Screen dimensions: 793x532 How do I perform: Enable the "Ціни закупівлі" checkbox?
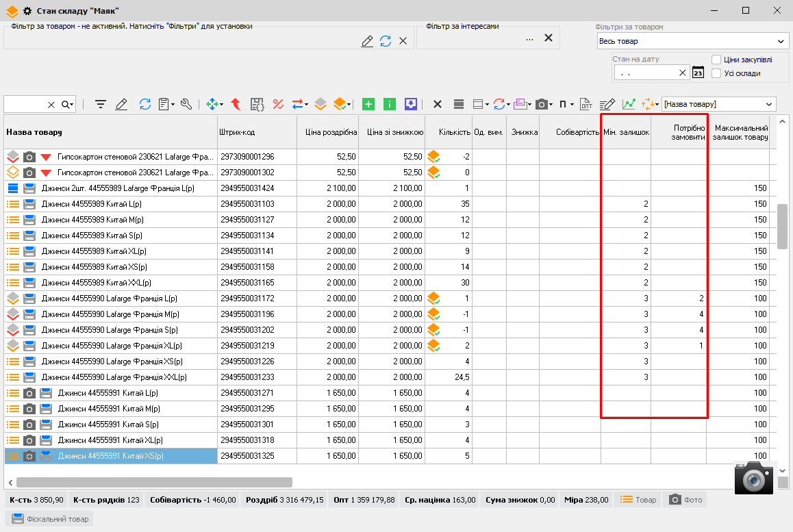[x=716, y=60]
